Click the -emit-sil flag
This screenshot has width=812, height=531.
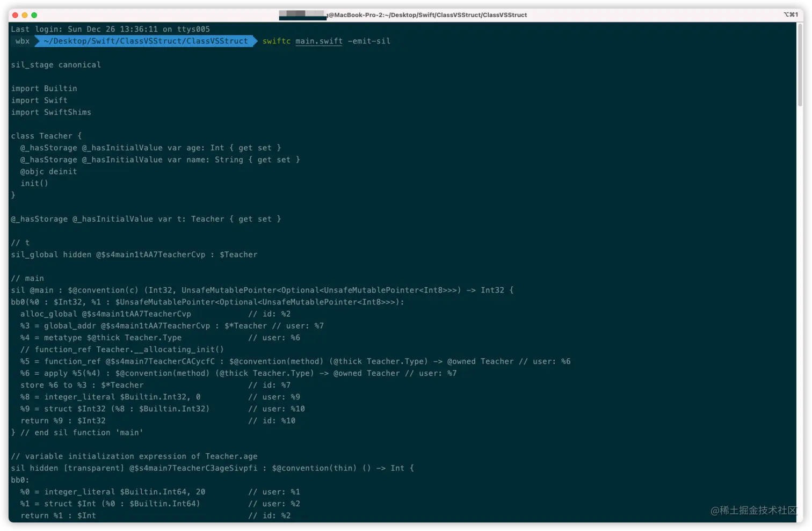pos(369,41)
